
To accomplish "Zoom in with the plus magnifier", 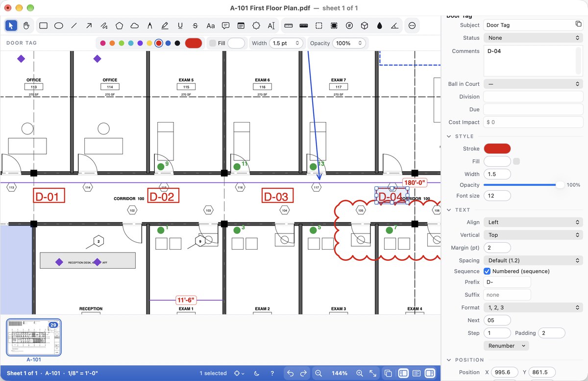I will [360, 373].
